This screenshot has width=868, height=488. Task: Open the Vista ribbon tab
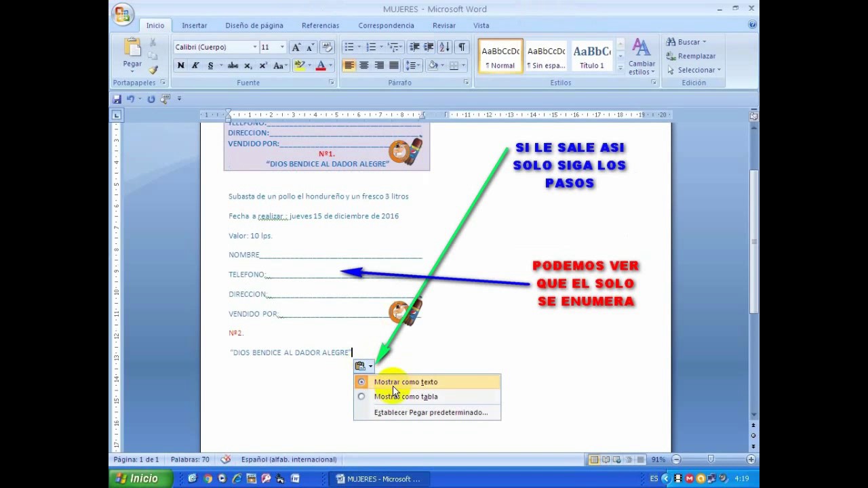click(481, 26)
